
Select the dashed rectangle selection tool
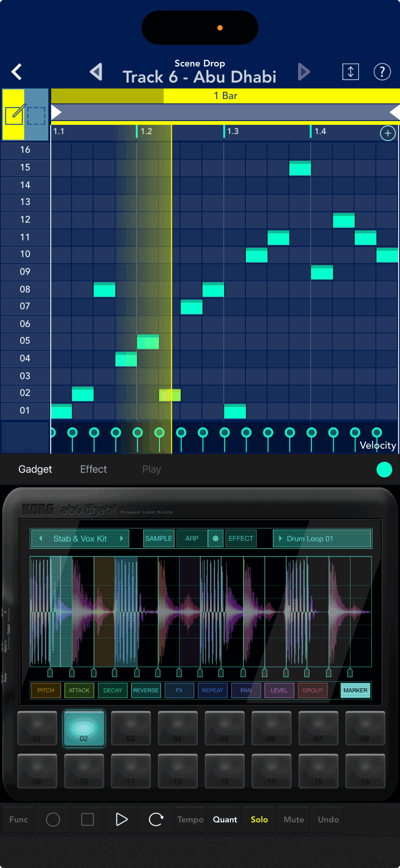click(36, 116)
